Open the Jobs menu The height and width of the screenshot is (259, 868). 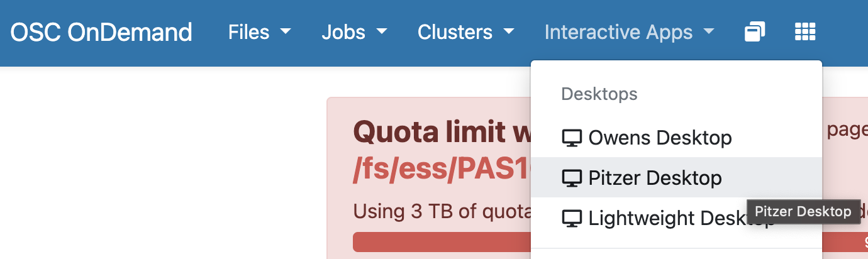click(x=354, y=31)
